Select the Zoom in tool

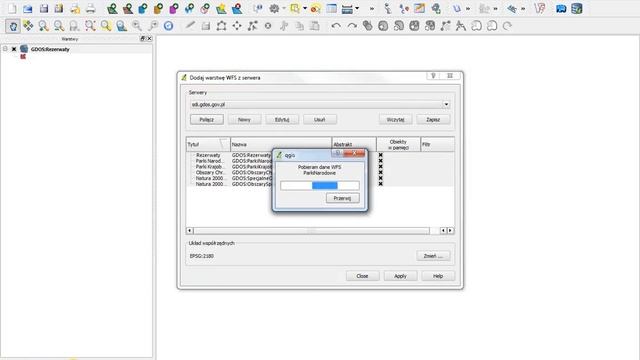pos(43,26)
